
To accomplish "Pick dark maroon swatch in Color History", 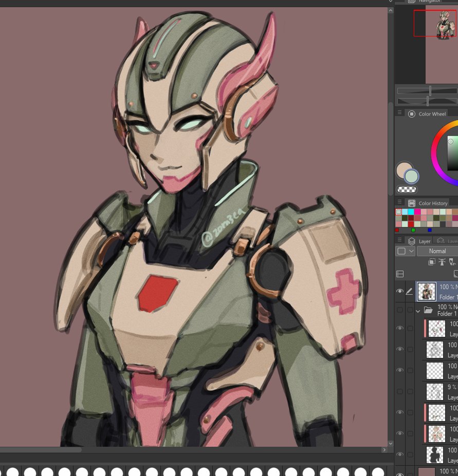I will (x=411, y=218).
